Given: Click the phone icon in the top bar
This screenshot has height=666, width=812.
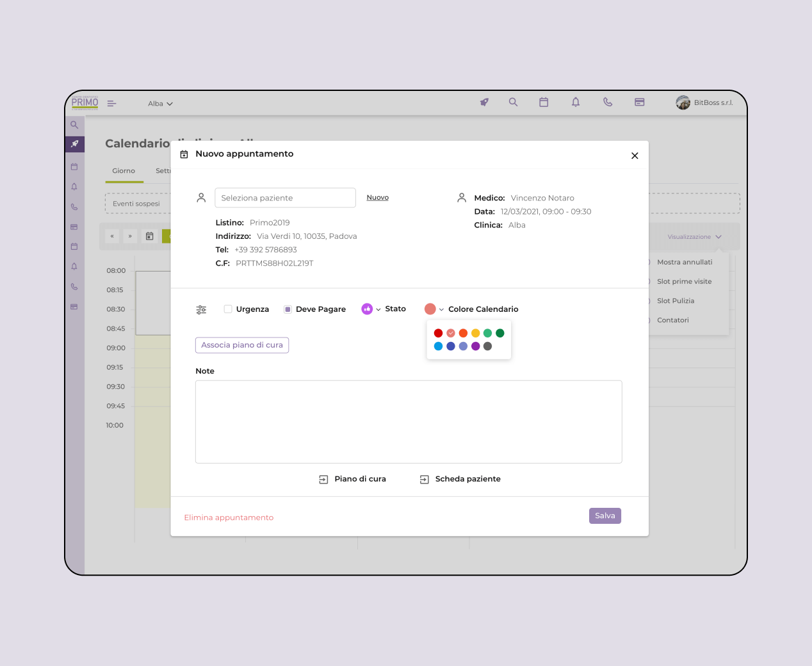Looking at the screenshot, I should [x=607, y=102].
